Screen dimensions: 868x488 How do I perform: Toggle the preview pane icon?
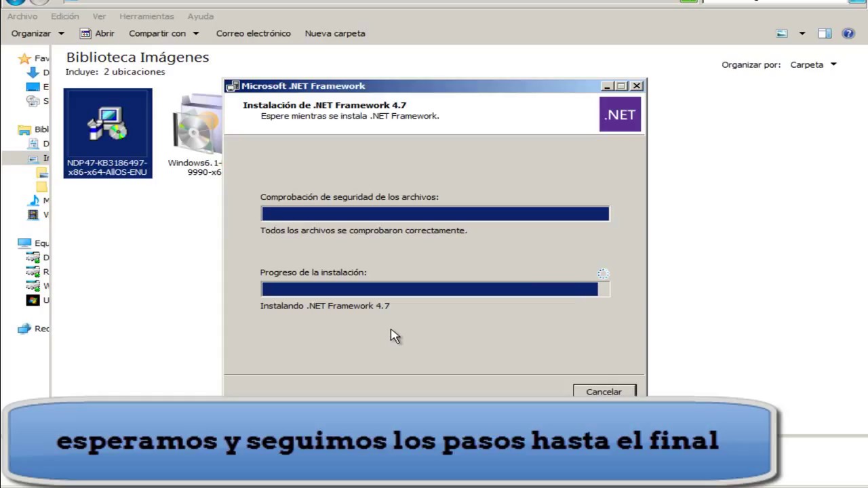click(825, 33)
